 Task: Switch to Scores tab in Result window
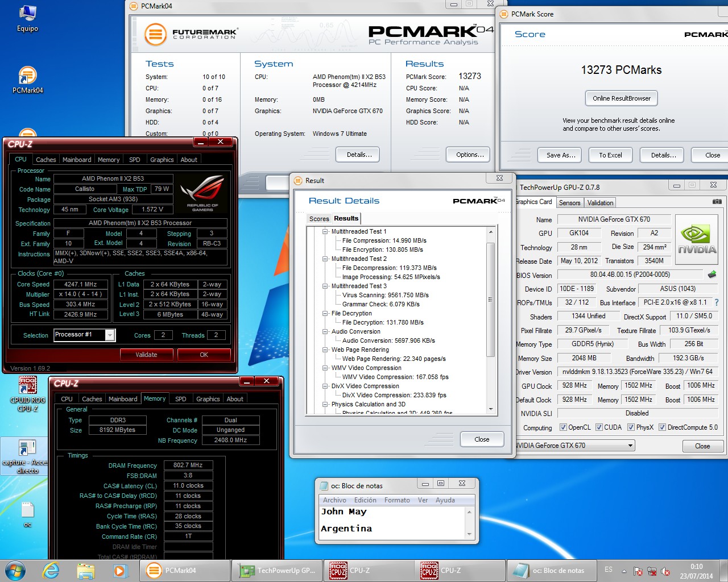(319, 219)
